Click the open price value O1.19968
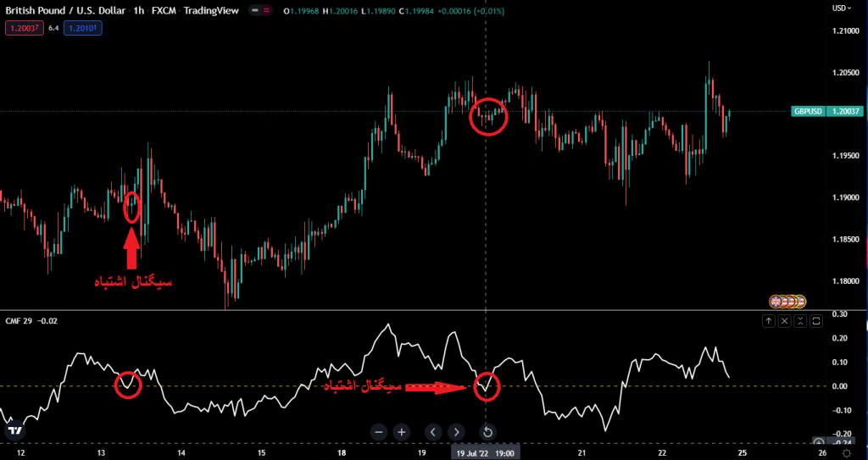Image resolution: width=868 pixels, height=460 pixels. tap(301, 11)
